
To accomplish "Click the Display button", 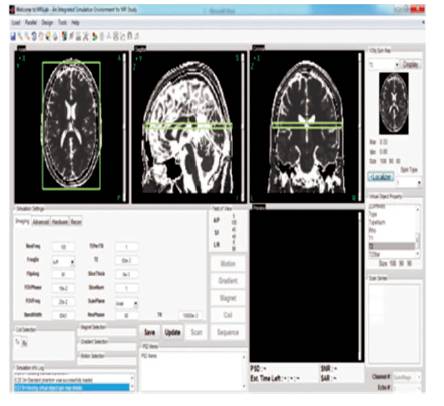I will click(410, 64).
